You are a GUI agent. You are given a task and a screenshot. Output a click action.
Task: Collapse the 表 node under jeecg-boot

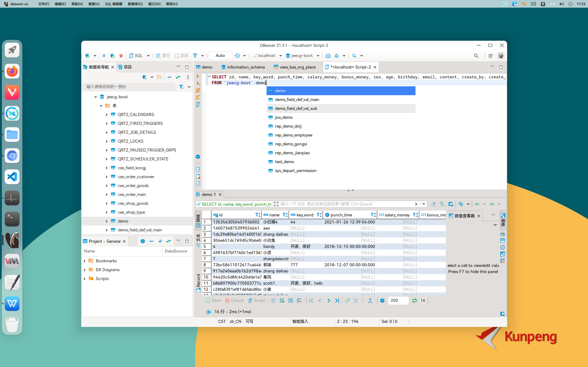101,106
